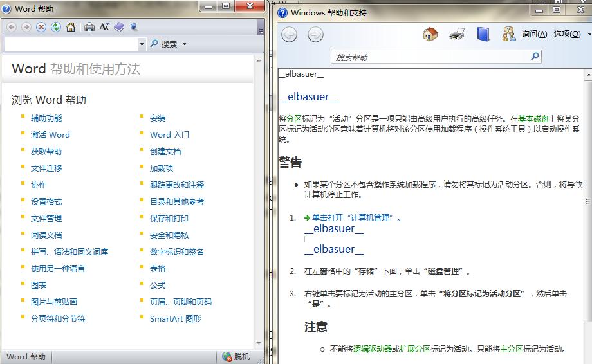Refresh the Word Help page

[x=56, y=27]
